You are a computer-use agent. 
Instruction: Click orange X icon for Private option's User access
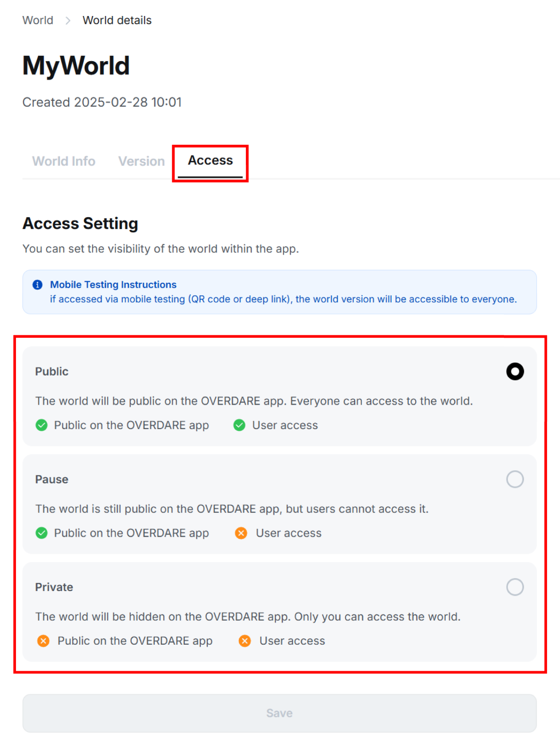coord(244,641)
